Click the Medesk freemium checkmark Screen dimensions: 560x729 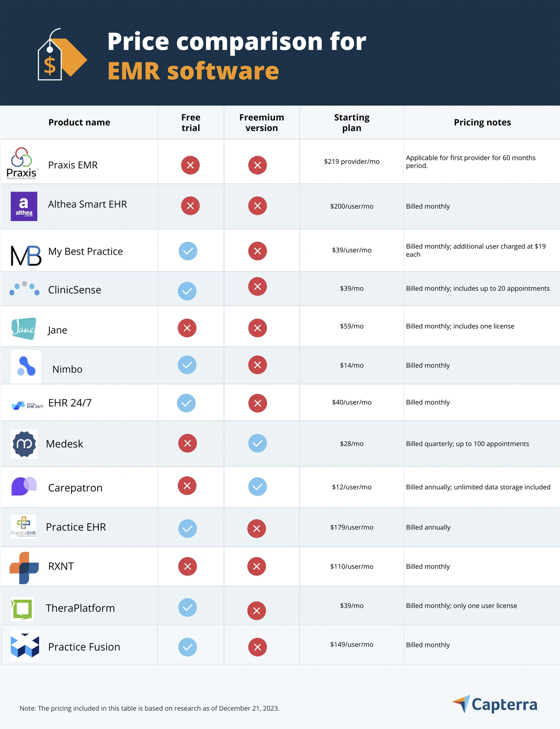pos(258,443)
